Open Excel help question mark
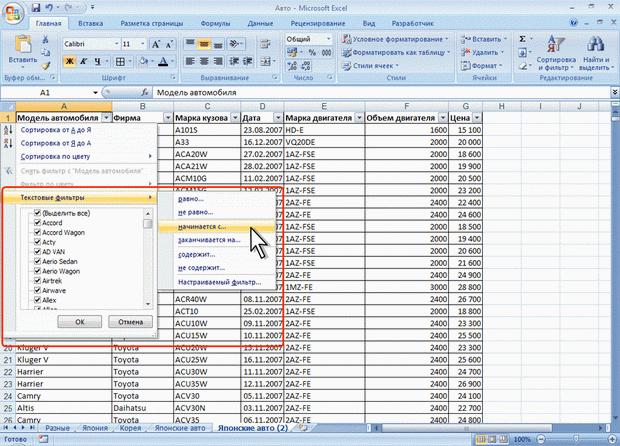 574,23
